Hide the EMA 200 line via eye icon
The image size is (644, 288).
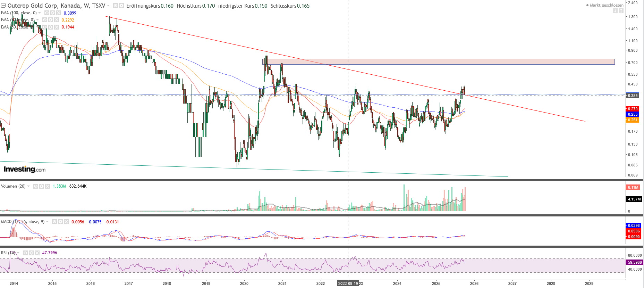[x=47, y=13]
